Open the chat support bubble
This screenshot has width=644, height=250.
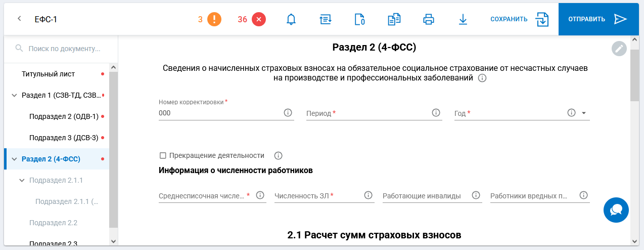point(616,210)
